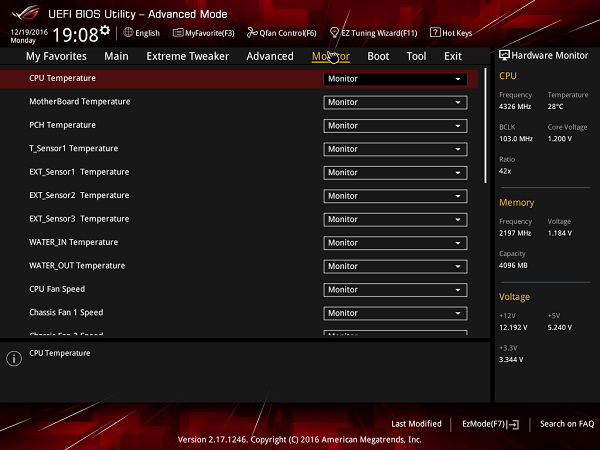Click the WATER_OUT Temperature label
This screenshot has width=600, height=450.
pyautogui.click(x=77, y=266)
